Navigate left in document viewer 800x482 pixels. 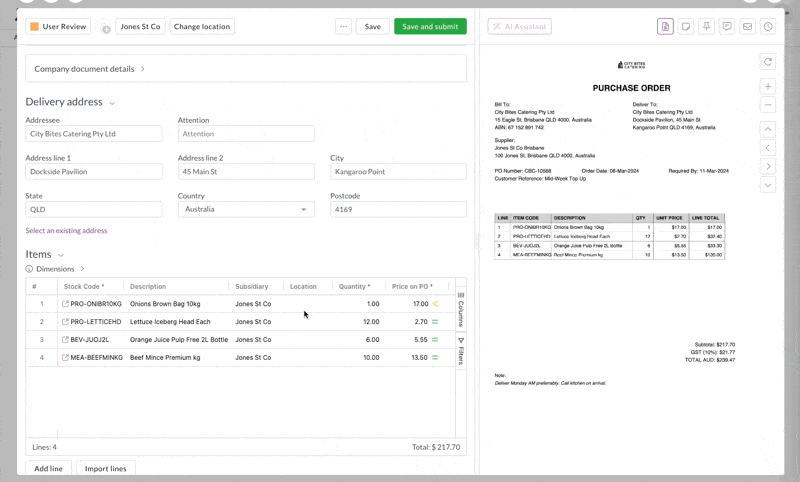click(x=768, y=148)
